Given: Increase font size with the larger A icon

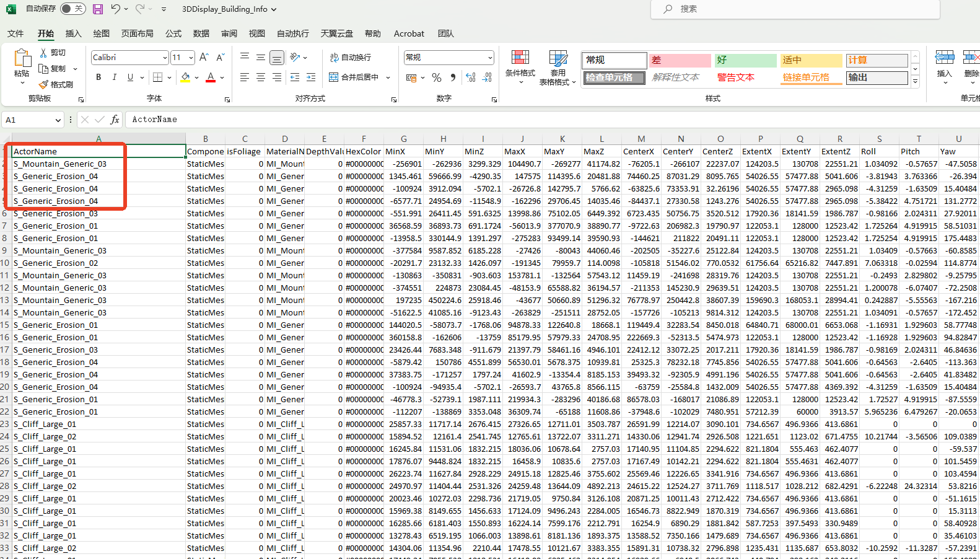Looking at the screenshot, I should pyautogui.click(x=204, y=57).
